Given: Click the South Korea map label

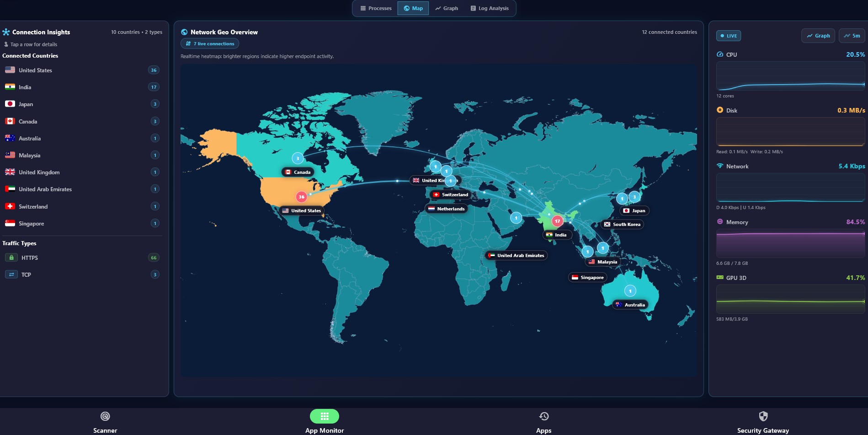Looking at the screenshot, I should pyautogui.click(x=622, y=224).
